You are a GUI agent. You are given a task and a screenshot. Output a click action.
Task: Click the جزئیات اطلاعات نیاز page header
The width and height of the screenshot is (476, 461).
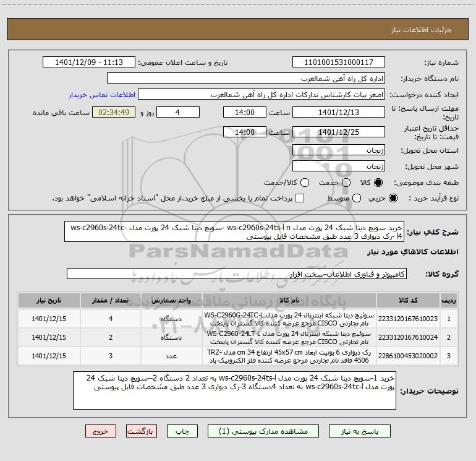(x=421, y=30)
